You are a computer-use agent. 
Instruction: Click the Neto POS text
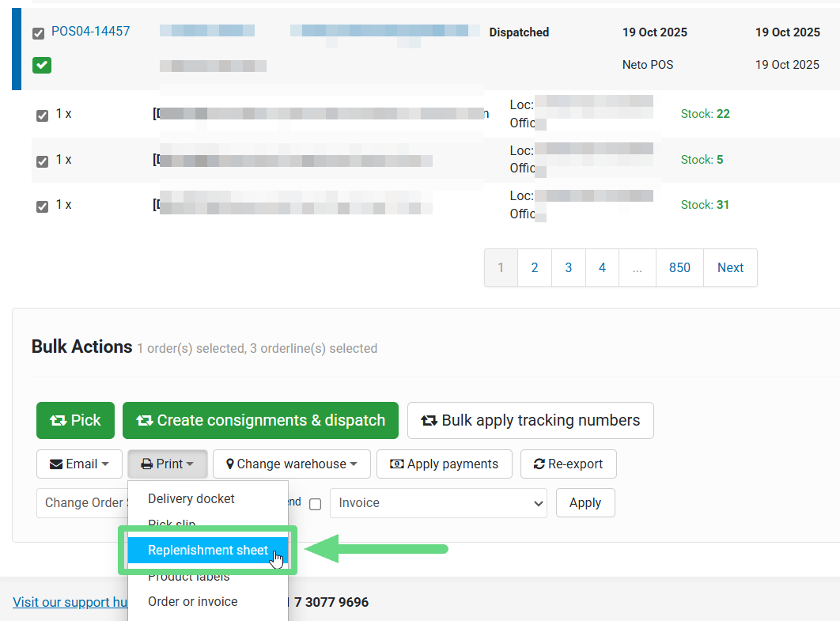pyautogui.click(x=648, y=65)
